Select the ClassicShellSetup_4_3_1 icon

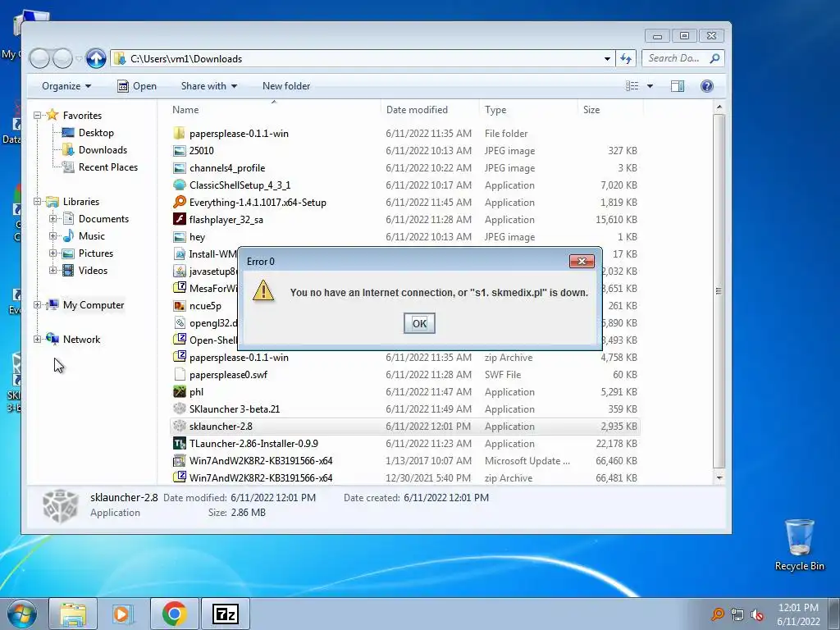click(180, 185)
